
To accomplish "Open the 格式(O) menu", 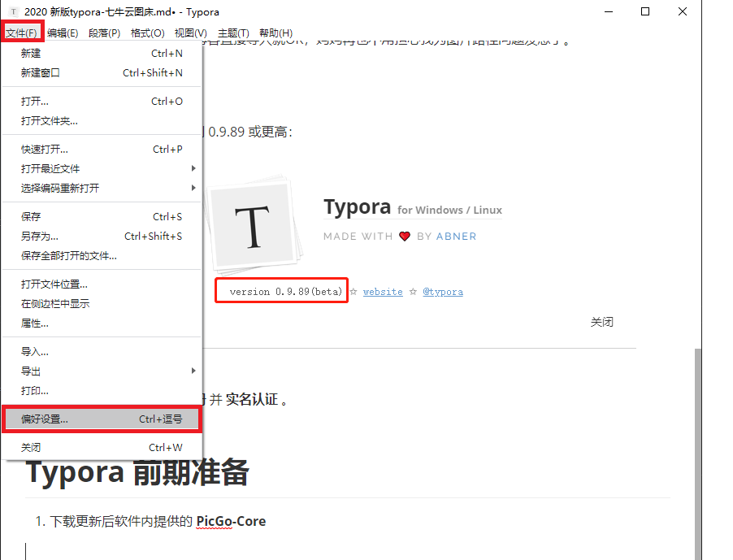I will click(147, 33).
